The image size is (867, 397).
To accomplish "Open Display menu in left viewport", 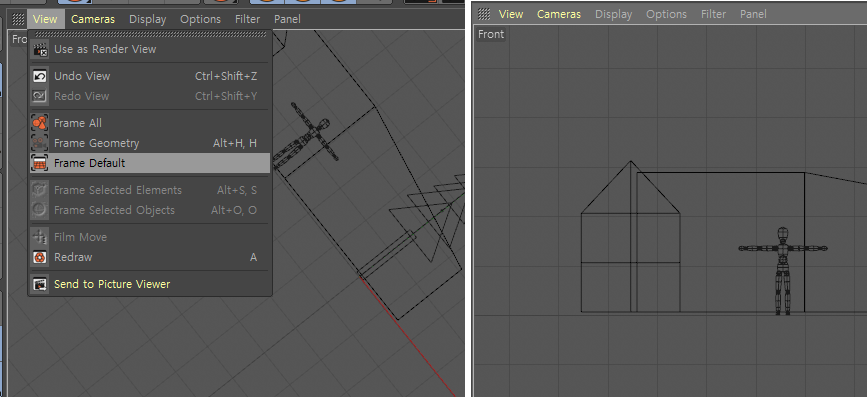I will point(148,19).
